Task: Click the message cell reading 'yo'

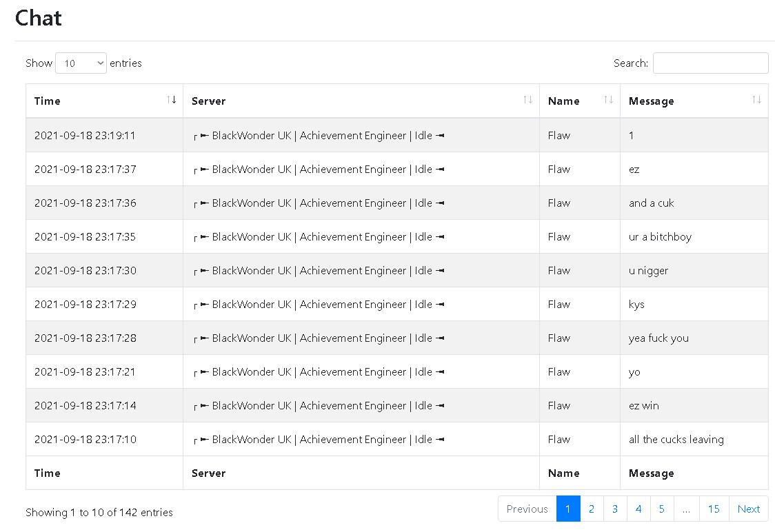Action: (x=694, y=371)
